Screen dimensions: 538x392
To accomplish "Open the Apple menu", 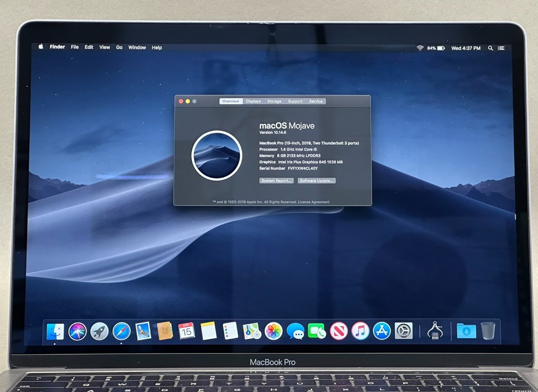I will coord(41,47).
